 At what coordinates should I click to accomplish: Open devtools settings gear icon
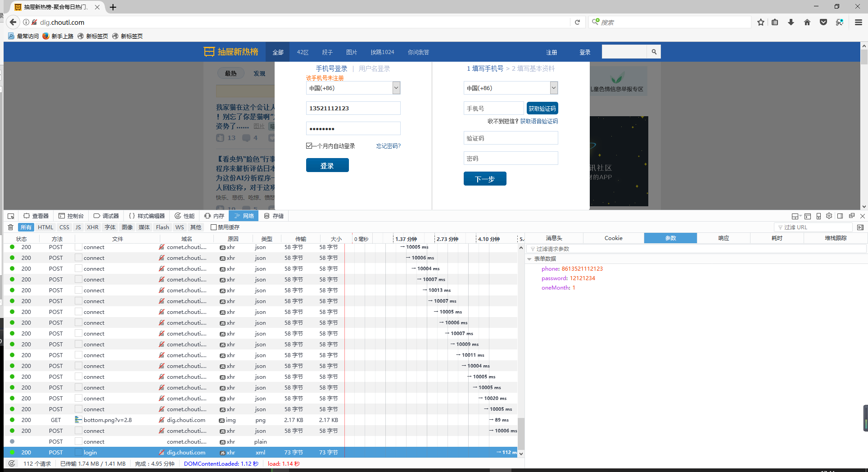point(829,216)
